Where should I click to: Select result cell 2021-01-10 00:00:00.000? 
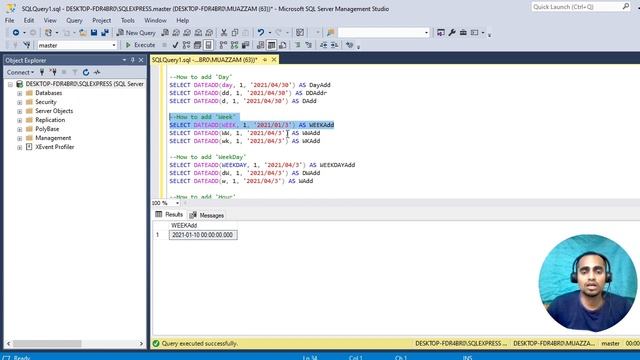pos(203,235)
